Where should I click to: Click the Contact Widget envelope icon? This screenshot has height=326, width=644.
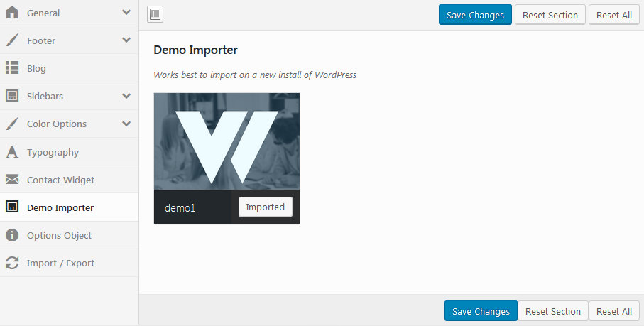[x=12, y=180]
